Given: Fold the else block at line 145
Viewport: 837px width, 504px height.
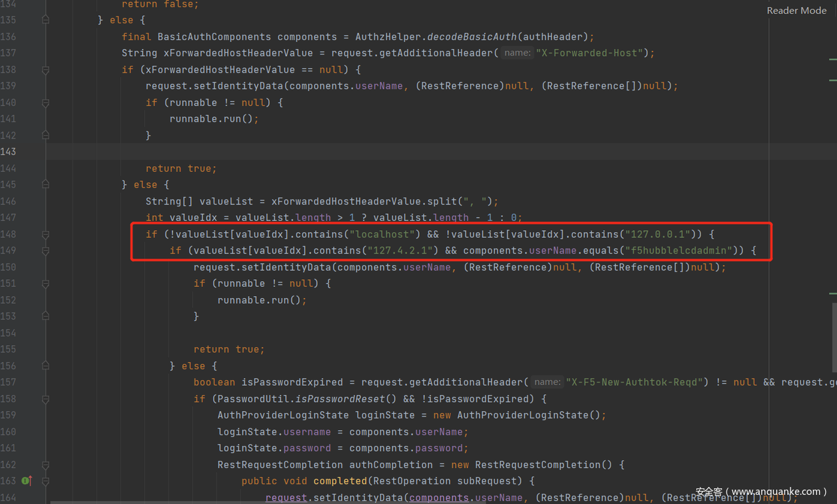Looking at the screenshot, I should 45,185.
